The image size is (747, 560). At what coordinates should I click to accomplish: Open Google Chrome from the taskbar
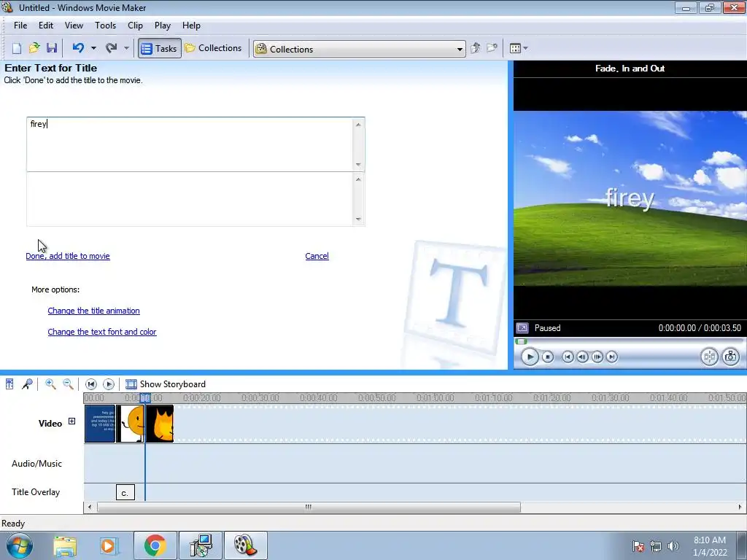[155, 545]
